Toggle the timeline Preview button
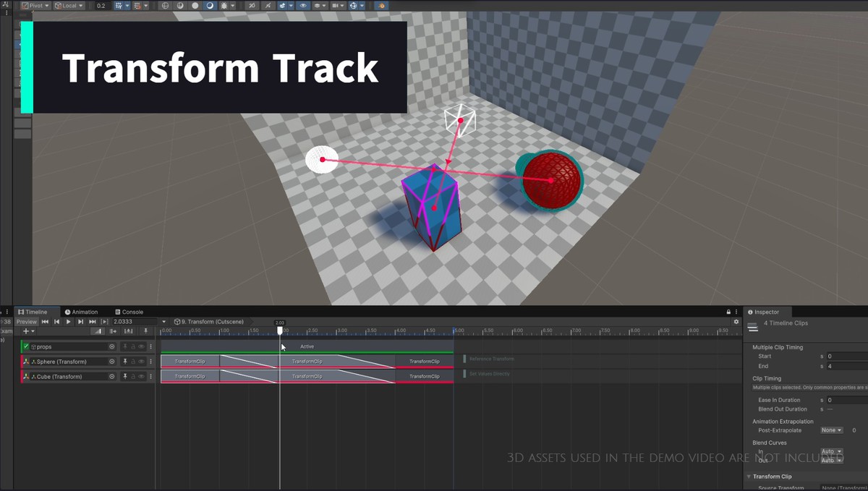Viewport: 868px width, 491px height. pos(27,322)
